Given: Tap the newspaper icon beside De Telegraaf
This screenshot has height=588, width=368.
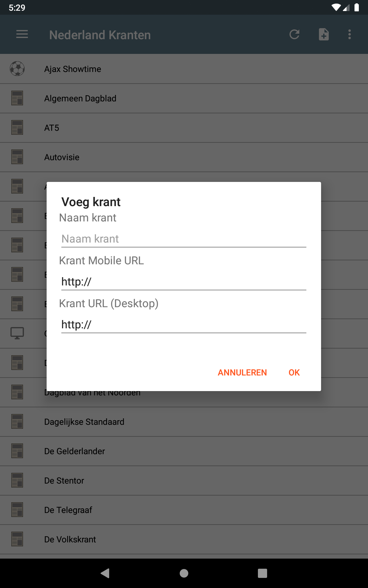Looking at the screenshot, I should click(x=17, y=510).
